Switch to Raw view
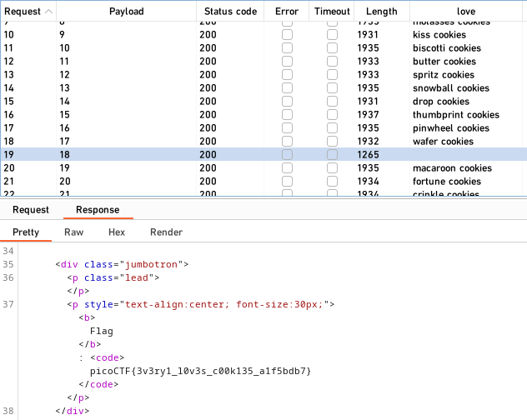Image resolution: width=527 pixels, height=420 pixels. coord(74,232)
